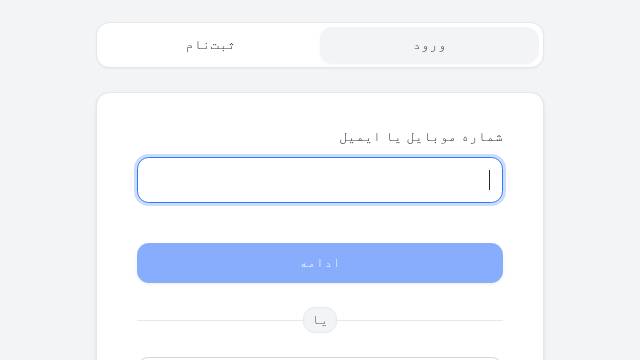The image size is (640, 360).
Task: Select the ورود tab
Action: 429,45
